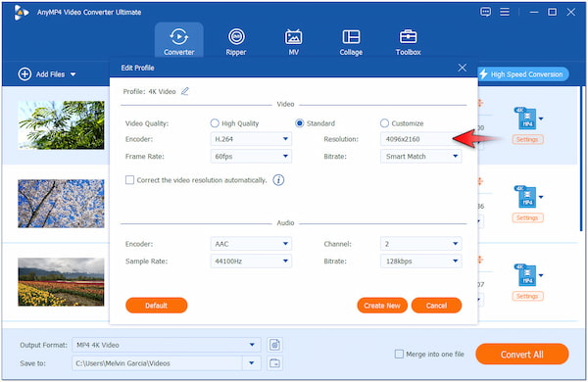Click the Create New button
Image resolution: width=588 pixels, height=382 pixels.
pyautogui.click(x=382, y=306)
